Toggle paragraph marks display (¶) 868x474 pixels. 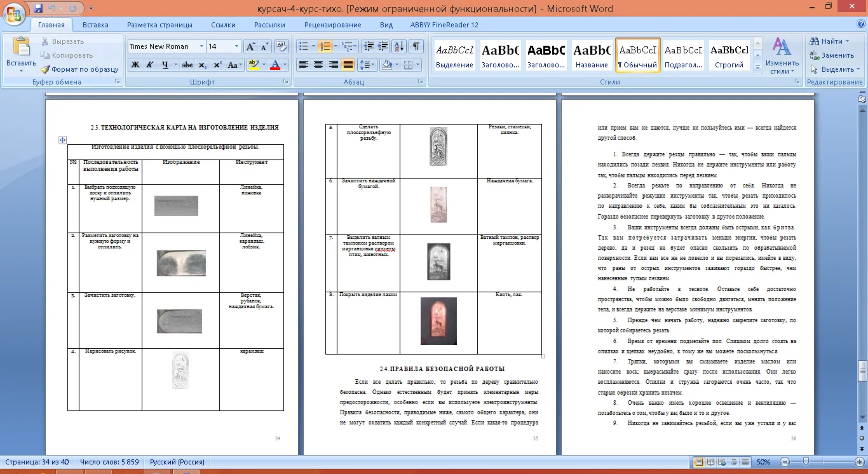416,46
